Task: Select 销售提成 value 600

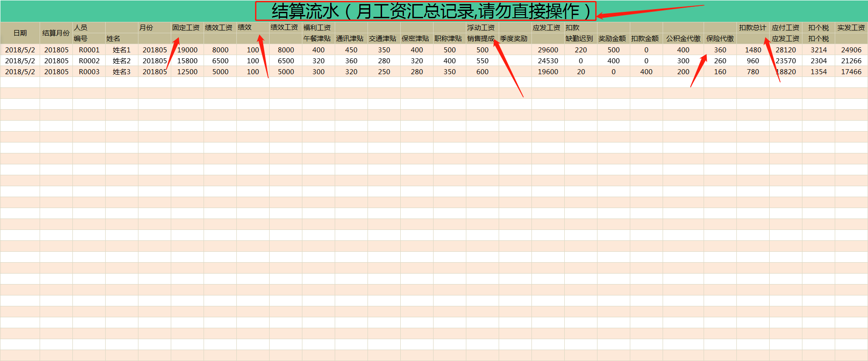Action: (482, 71)
